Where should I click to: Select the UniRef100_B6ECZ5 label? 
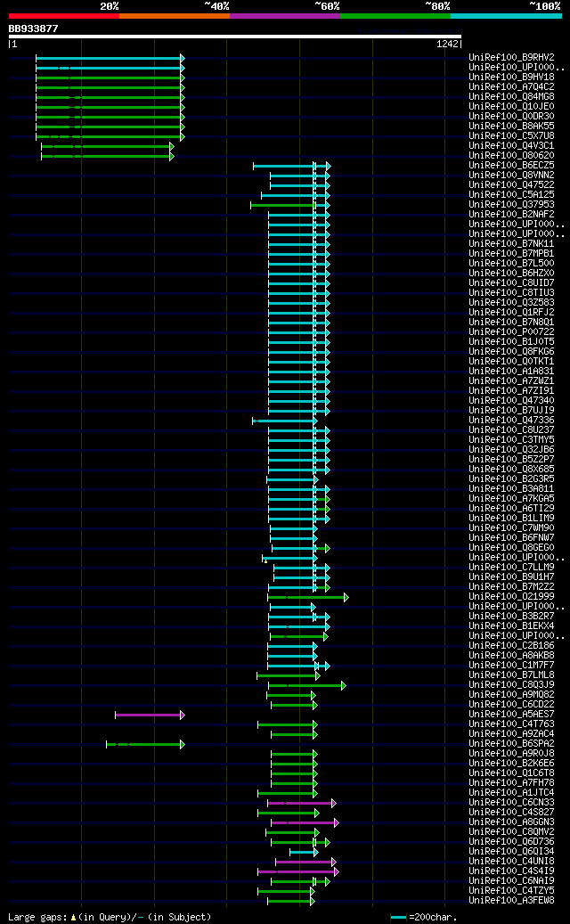(x=511, y=165)
